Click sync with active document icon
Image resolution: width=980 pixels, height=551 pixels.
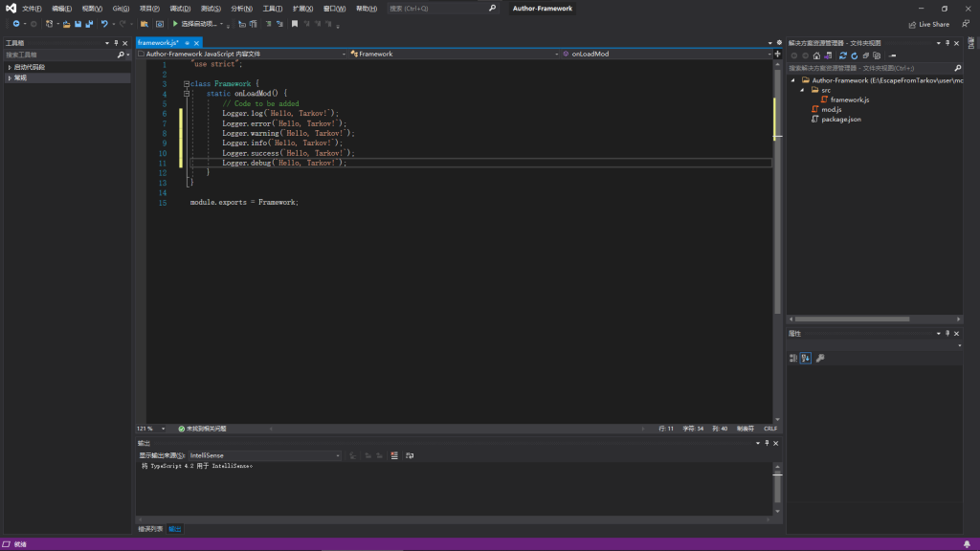point(842,55)
